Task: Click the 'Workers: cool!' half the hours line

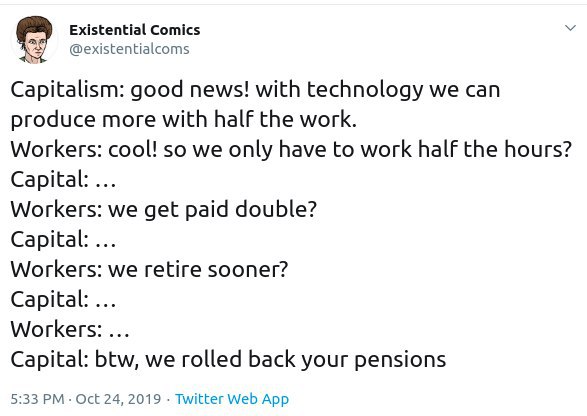Action: (x=291, y=149)
